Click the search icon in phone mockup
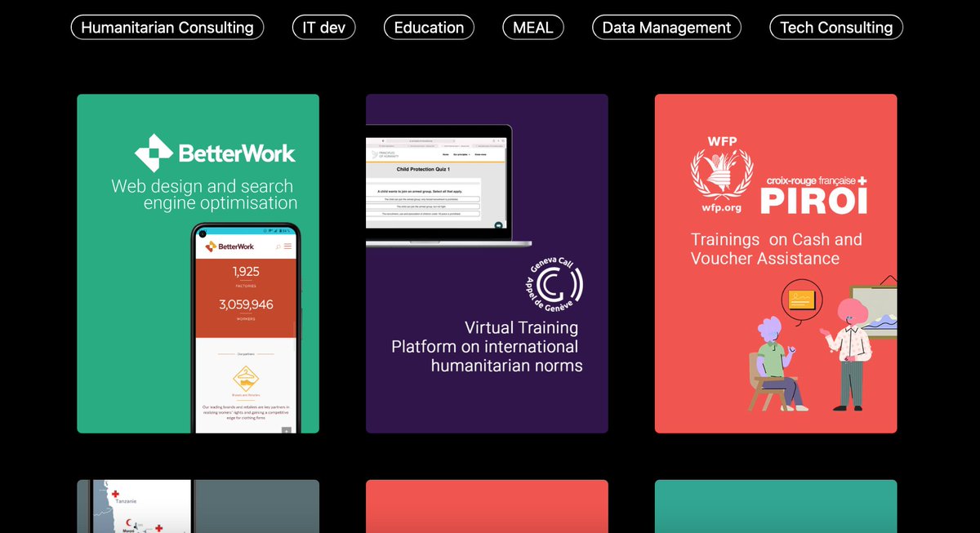The image size is (980, 533). (x=278, y=247)
